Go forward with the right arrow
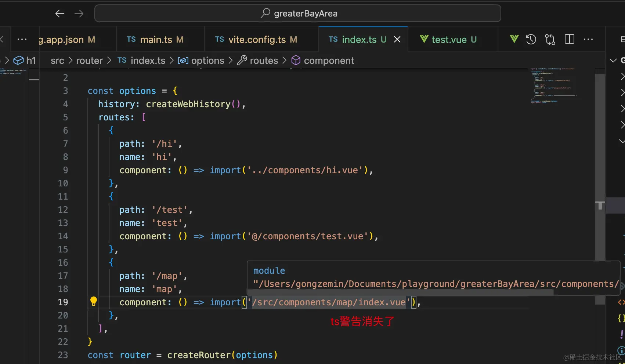 click(79, 14)
